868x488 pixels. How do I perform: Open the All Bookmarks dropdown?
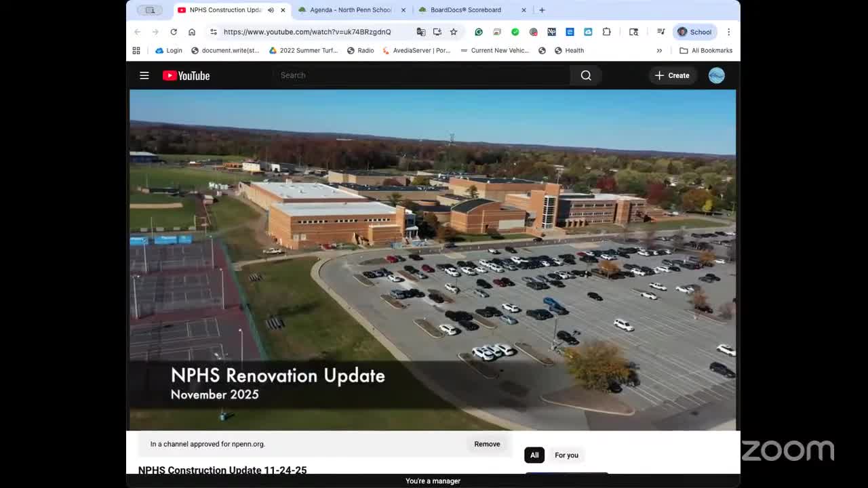click(706, 50)
